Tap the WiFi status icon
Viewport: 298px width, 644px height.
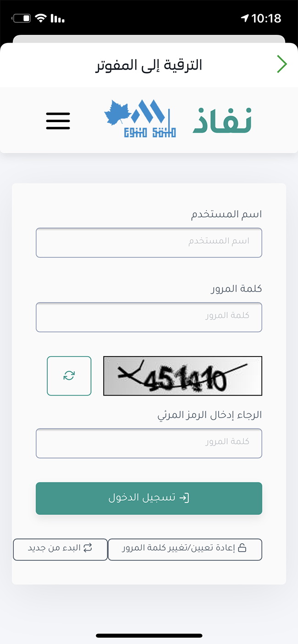pos(41,18)
